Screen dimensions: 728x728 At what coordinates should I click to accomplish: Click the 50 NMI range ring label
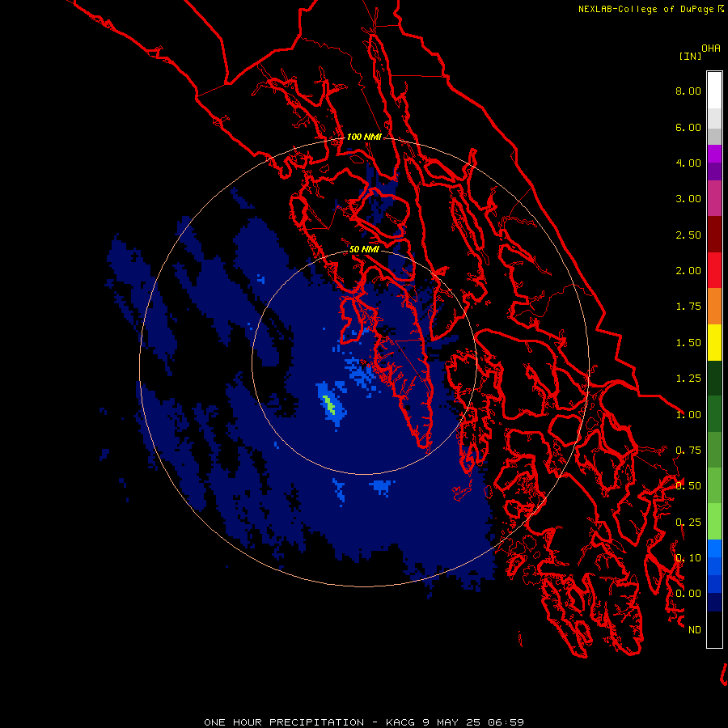pos(364,249)
